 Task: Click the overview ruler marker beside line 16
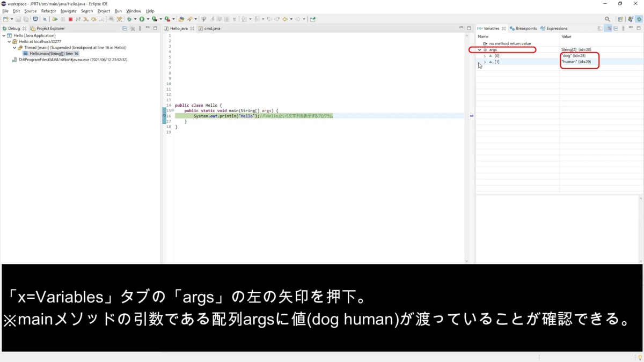click(472, 116)
